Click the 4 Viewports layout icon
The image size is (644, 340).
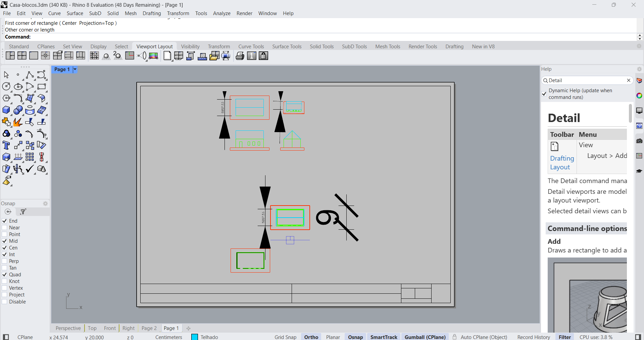22,56
